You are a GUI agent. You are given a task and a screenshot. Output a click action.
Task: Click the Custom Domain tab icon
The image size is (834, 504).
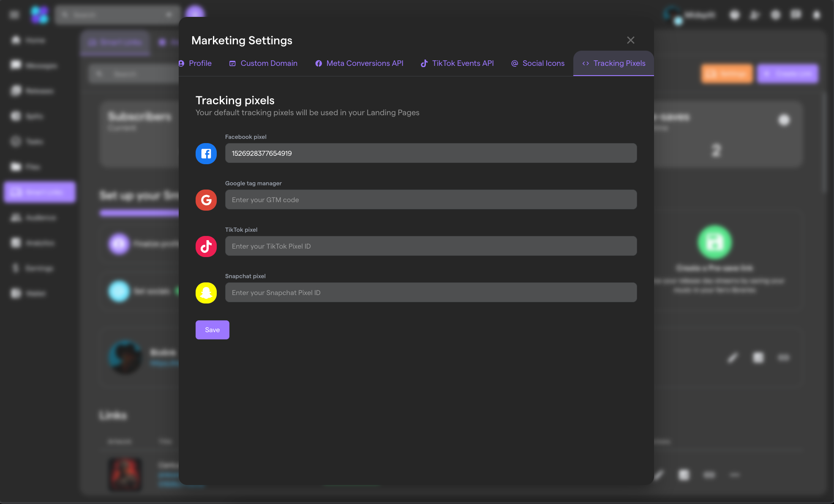click(x=232, y=63)
